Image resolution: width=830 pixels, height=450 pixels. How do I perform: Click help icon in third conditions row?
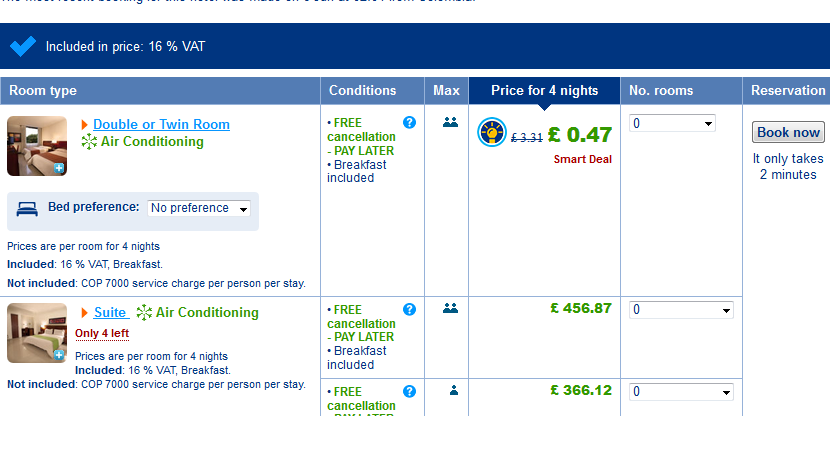tap(409, 391)
